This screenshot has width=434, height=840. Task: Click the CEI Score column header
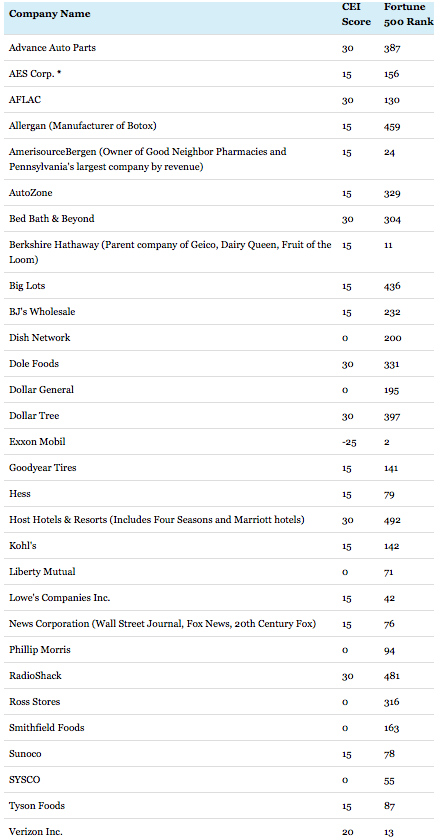(x=356, y=14)
